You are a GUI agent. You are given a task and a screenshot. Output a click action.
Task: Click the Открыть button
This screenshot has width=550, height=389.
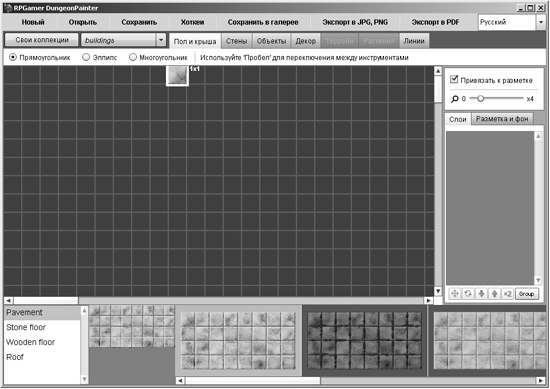(x=83, y=22)
